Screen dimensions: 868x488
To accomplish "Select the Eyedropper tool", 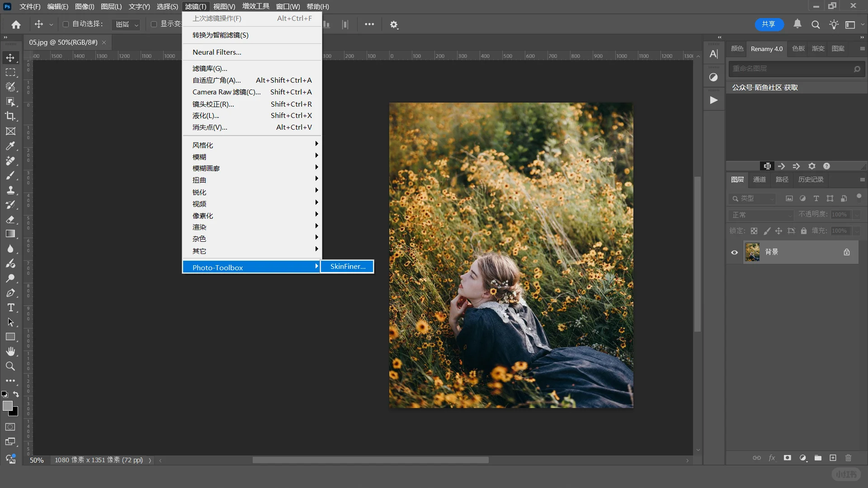I will point(10,145).
